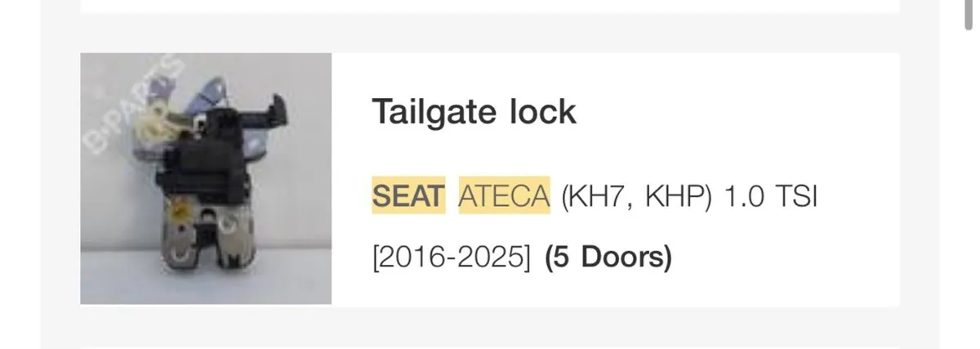Select the highlighted SEAT brand text
980x349 pixels.
point(408,196)
